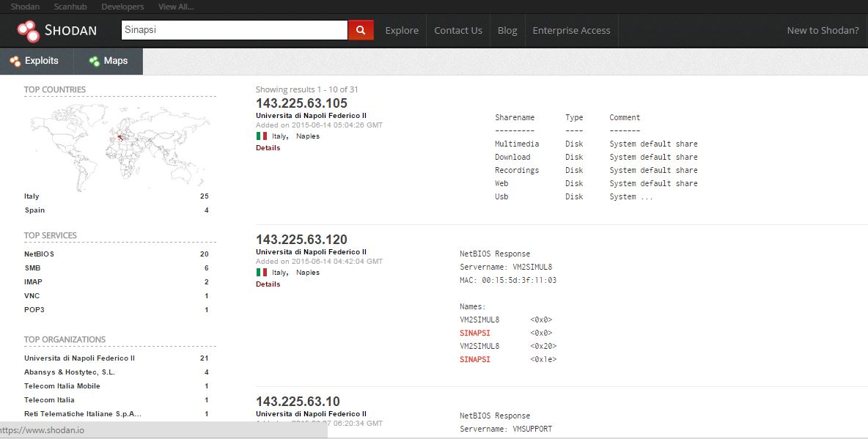Click the green Maps icon

(95, 61)
